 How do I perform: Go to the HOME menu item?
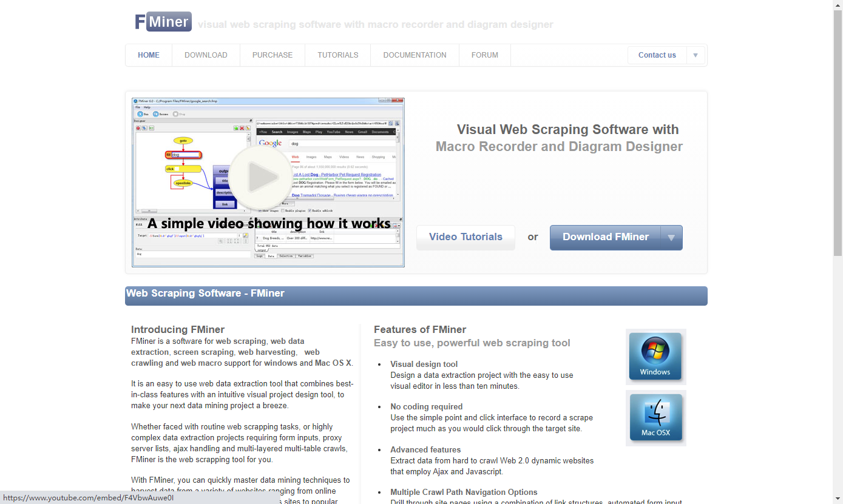[x=149, y=55]
